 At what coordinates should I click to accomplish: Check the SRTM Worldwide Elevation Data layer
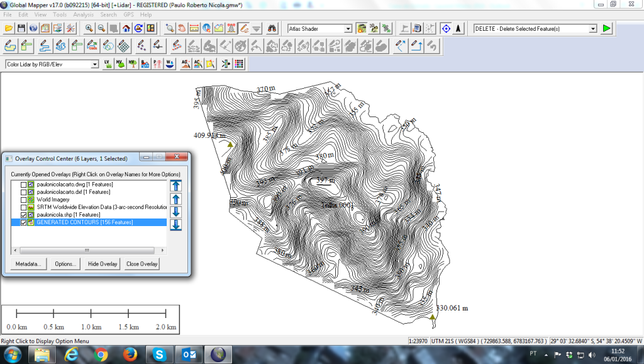[24, 207]
